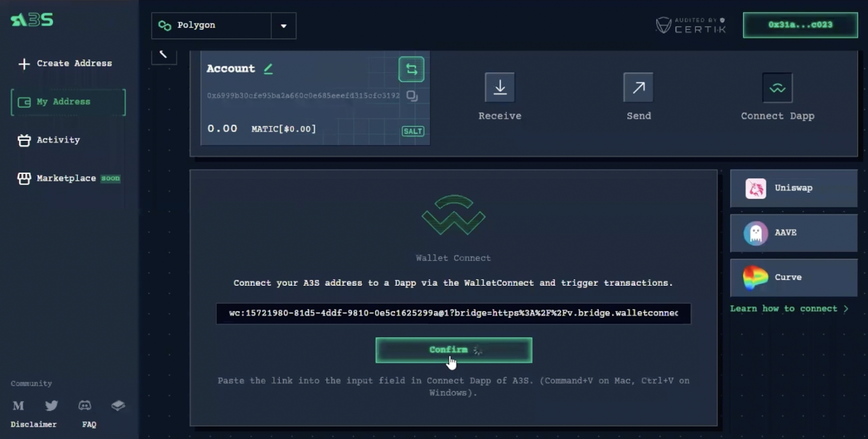The width and height of the screenshot is (868, 439).
Task: Open Curve dapp card
Action: [794, 277]
